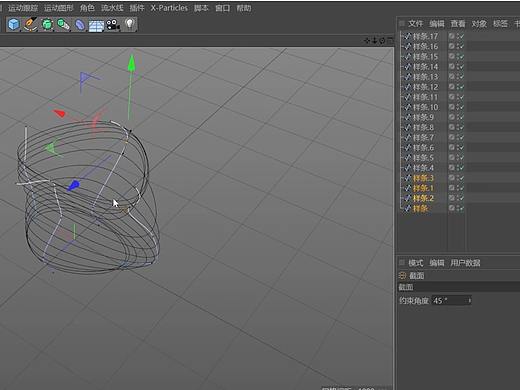
Task: Open Attribute Manager 模式 menu
Action: point(415,263)
